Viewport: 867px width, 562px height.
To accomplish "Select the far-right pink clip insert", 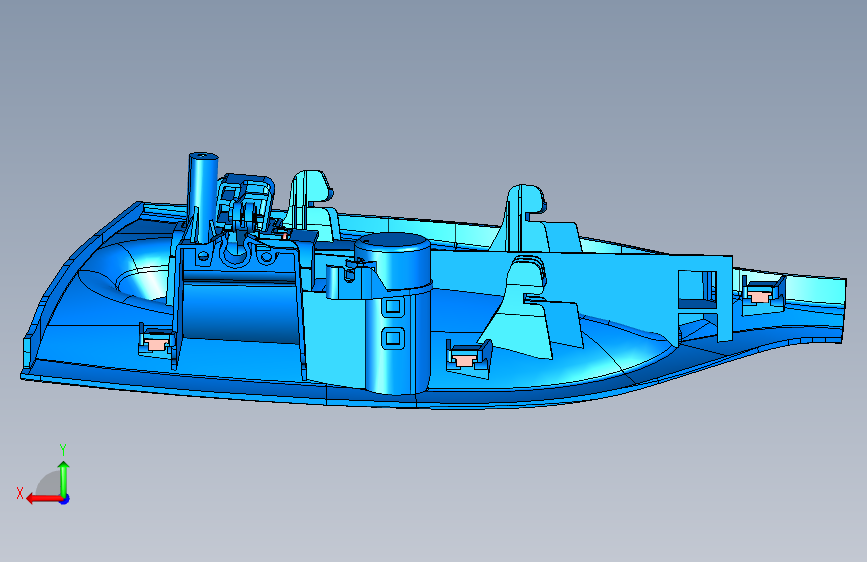I will click(x=761, y=295).
